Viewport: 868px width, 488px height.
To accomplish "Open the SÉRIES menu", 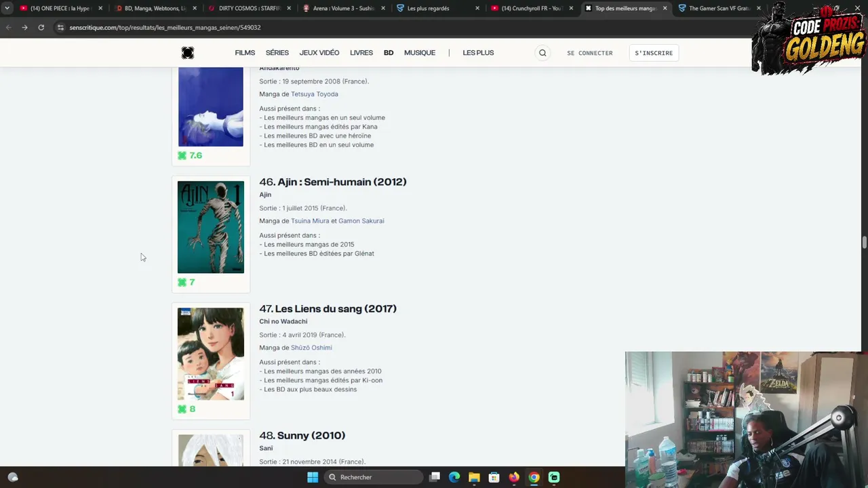I will pyautogui.click(x=277, y=53).
